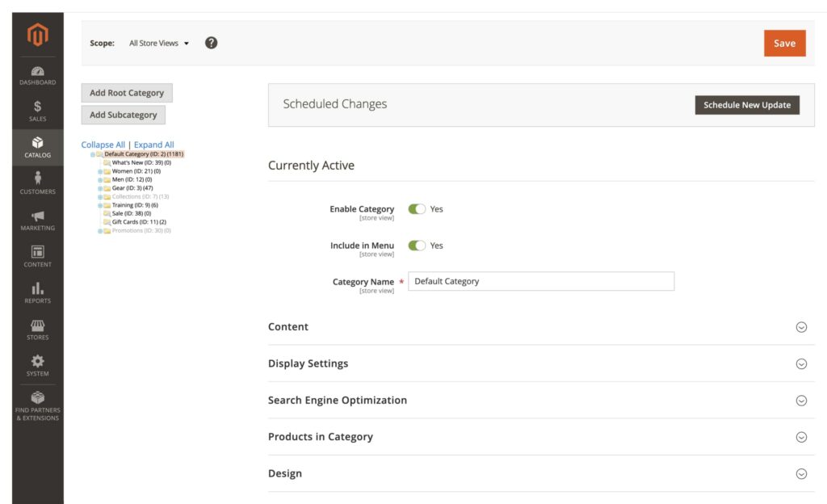
Task: Collapse the Default Category tree node toggle
Action: 93,154
